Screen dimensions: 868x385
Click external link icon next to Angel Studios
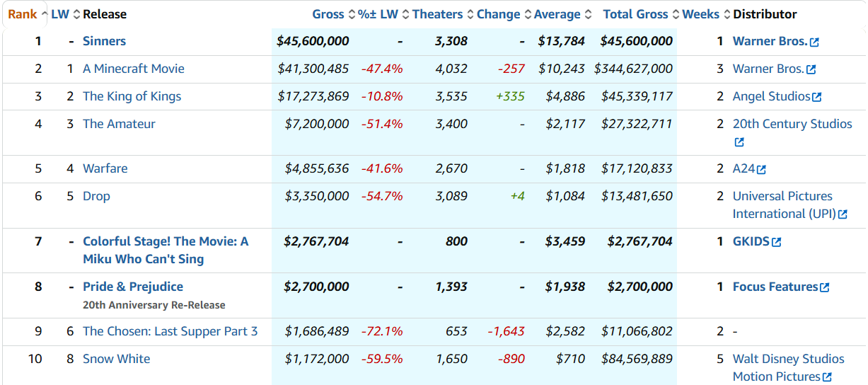click(x=817, y=97)
